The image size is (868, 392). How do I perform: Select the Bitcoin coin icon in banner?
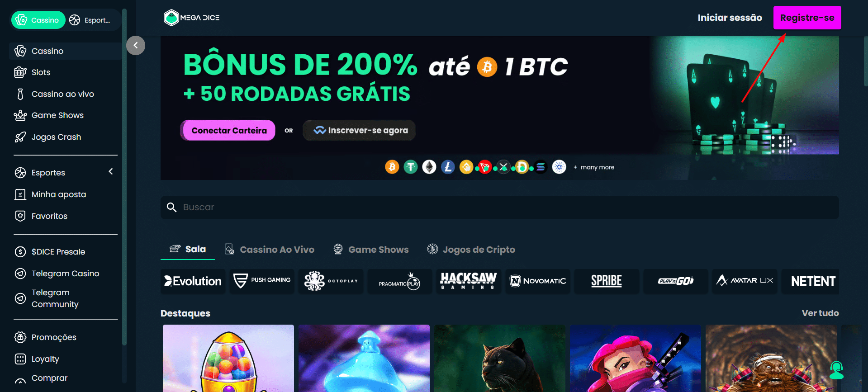[x=392, y=167]
